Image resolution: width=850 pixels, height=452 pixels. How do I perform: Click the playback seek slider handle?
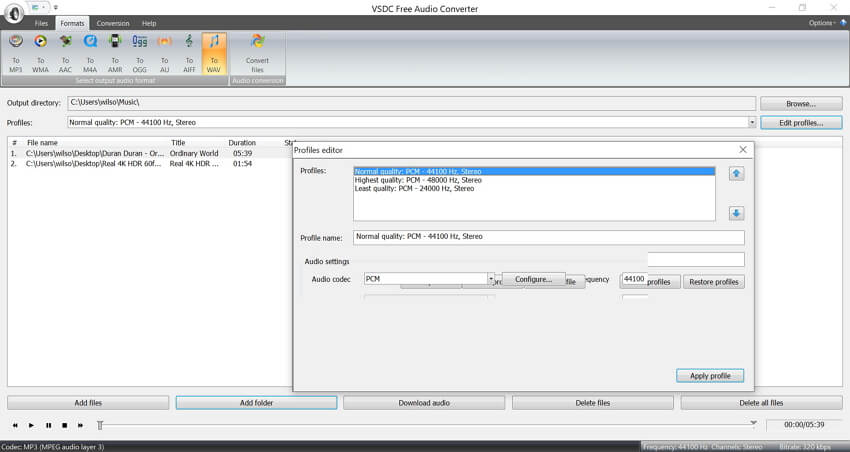pyautogui.click(x=100, y=425)
